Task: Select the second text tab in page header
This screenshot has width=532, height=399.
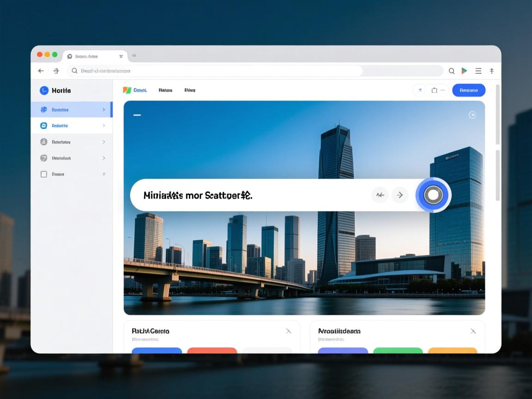Action: pyautogui.click(x=165, y=90)
